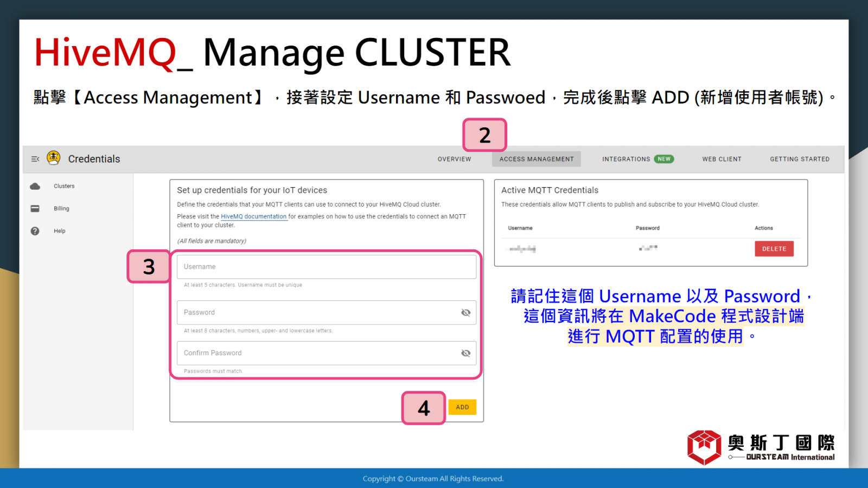The width and height of the screenshot is (868, 488).
Task: Focus the Confirm Password field
Action: 327,354
